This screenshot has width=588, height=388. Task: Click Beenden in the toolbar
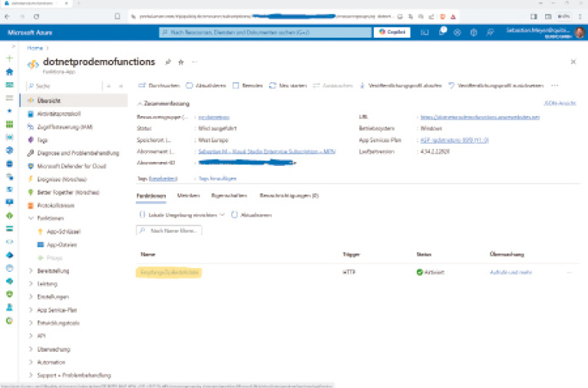point(247,85)
